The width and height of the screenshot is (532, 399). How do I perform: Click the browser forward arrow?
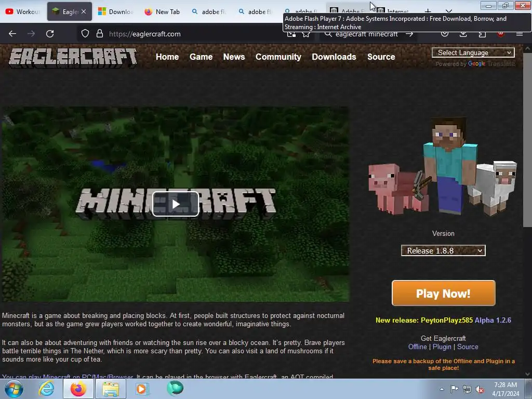(x=31, y=34)
